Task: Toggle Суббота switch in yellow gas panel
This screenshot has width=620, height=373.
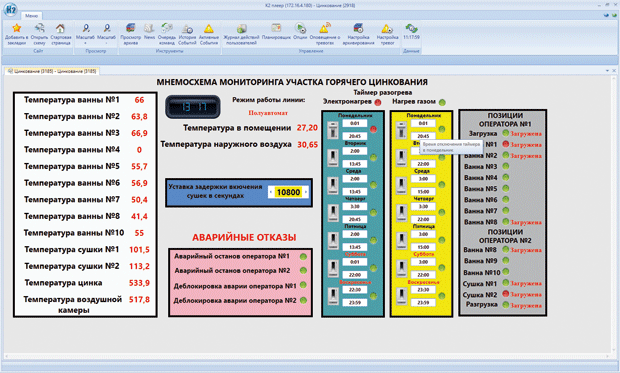Action: point(401,268)
